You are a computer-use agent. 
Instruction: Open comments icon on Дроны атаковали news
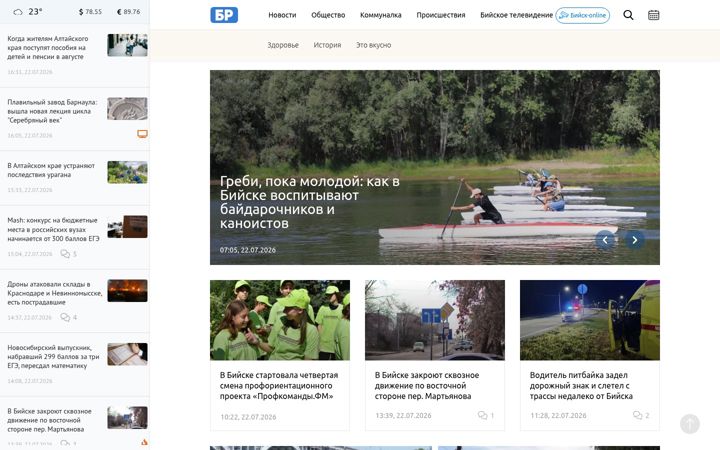[65, 317]
